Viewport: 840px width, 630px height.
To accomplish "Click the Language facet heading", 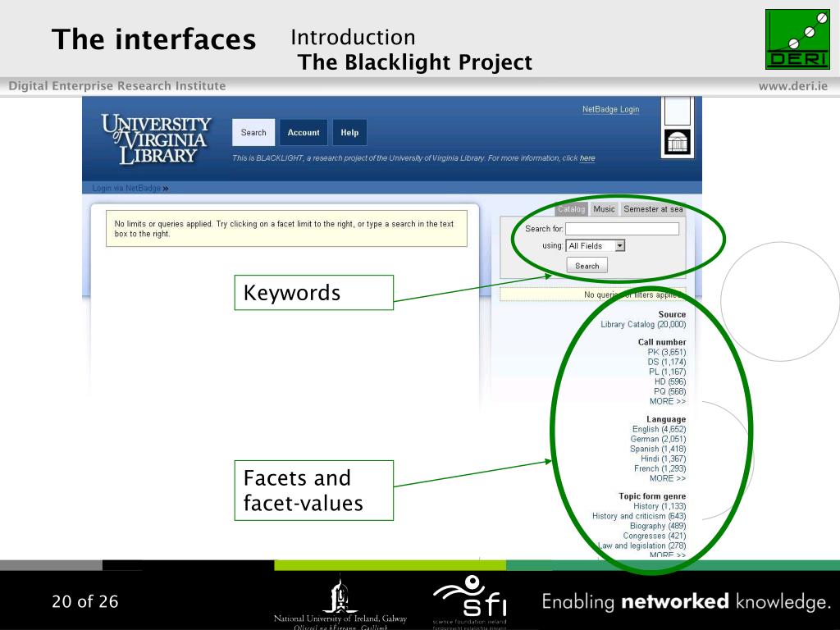I will click(666, 419).
